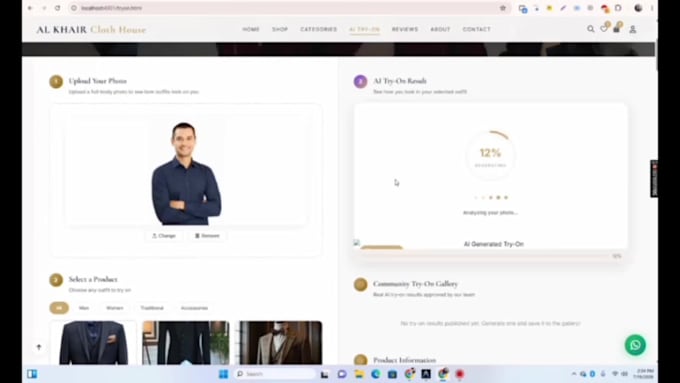The height and width of the screenshot is (383, 680).
Task: Open the Chrome profile avatar
Action: coord(638,8)
